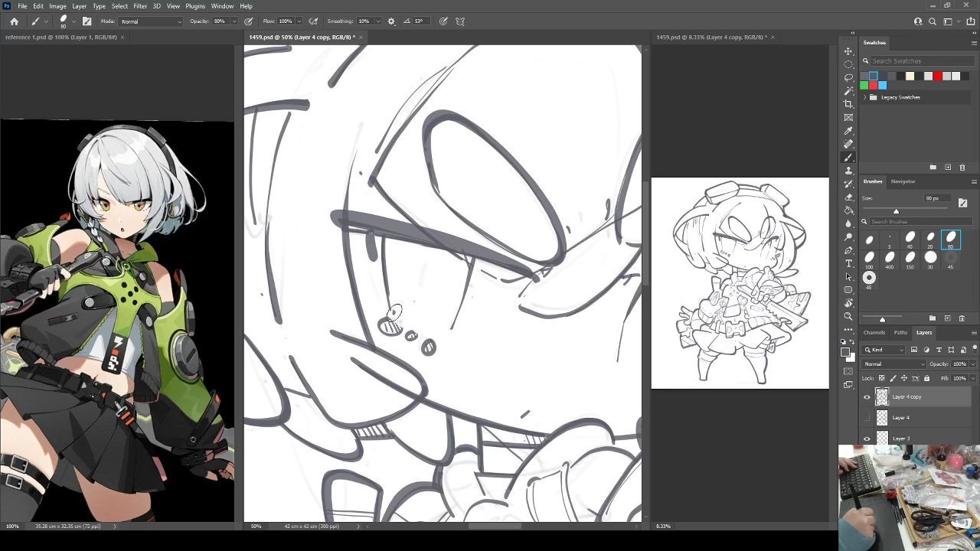Screen dimensions: 980x551
Task: Show Layer 4 visibility toggle
Action: click(x=867, y=418)
